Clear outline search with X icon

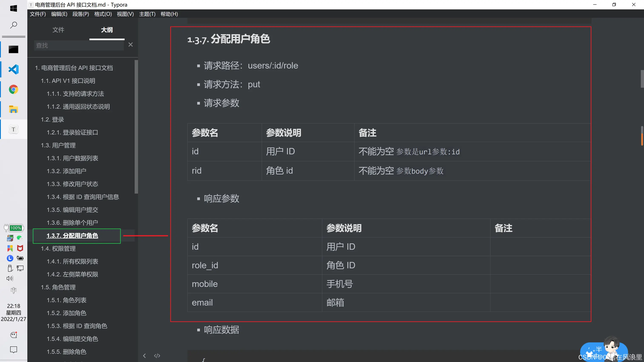tap(131, 45)
